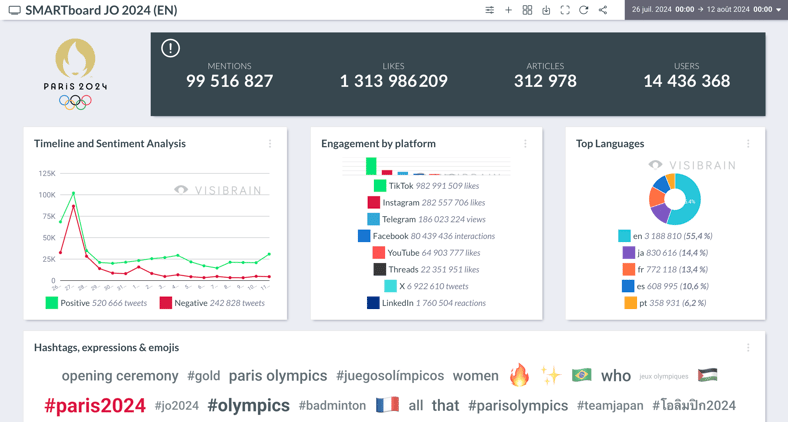Click the 'who' expression

pyautogui.click(x=616, y=376)
